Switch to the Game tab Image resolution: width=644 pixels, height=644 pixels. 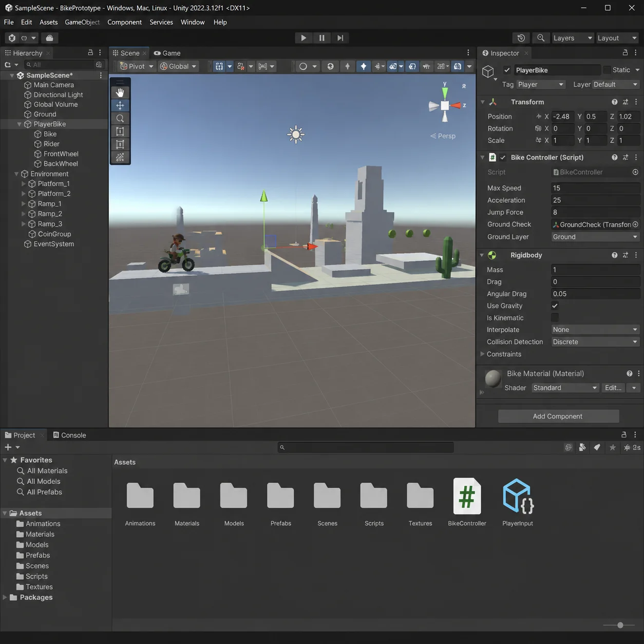pyautogui.click(x=167, y=53)
